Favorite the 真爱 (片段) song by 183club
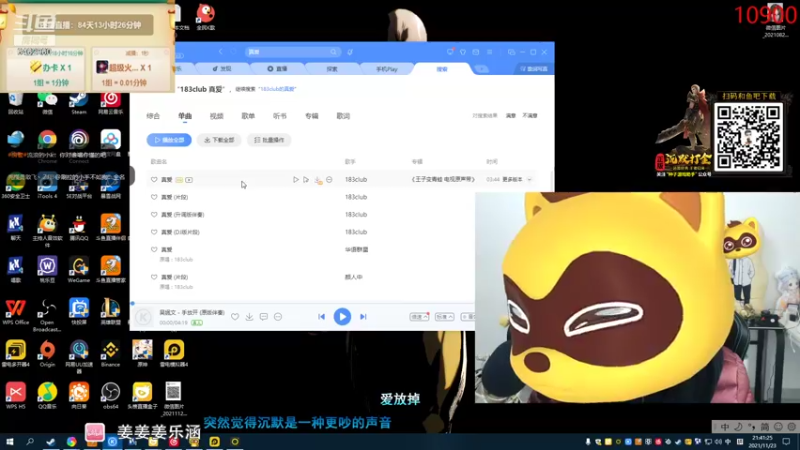The image size is (800, 450). [x=154, y=197]
